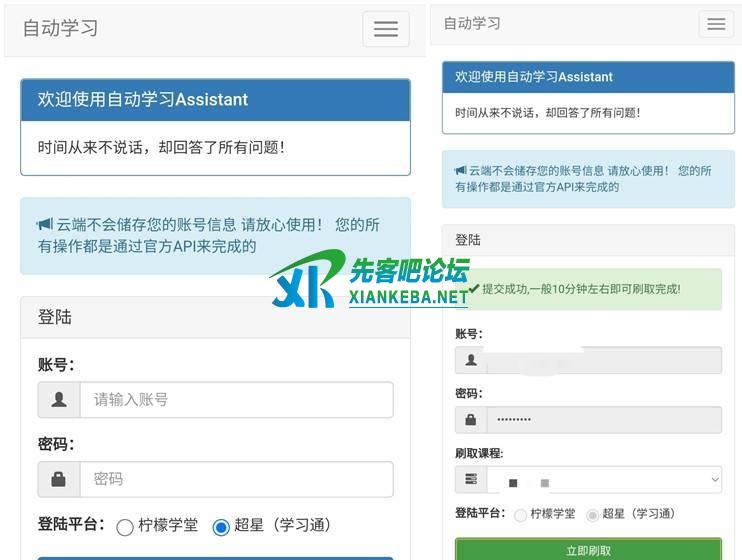Click the password field filled with dots

[604, 420]
